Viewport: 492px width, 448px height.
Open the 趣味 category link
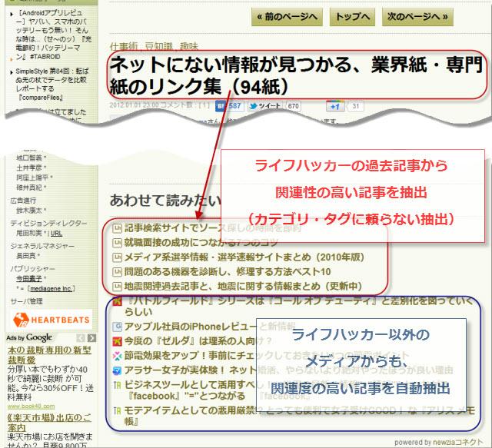click(189, 46)
